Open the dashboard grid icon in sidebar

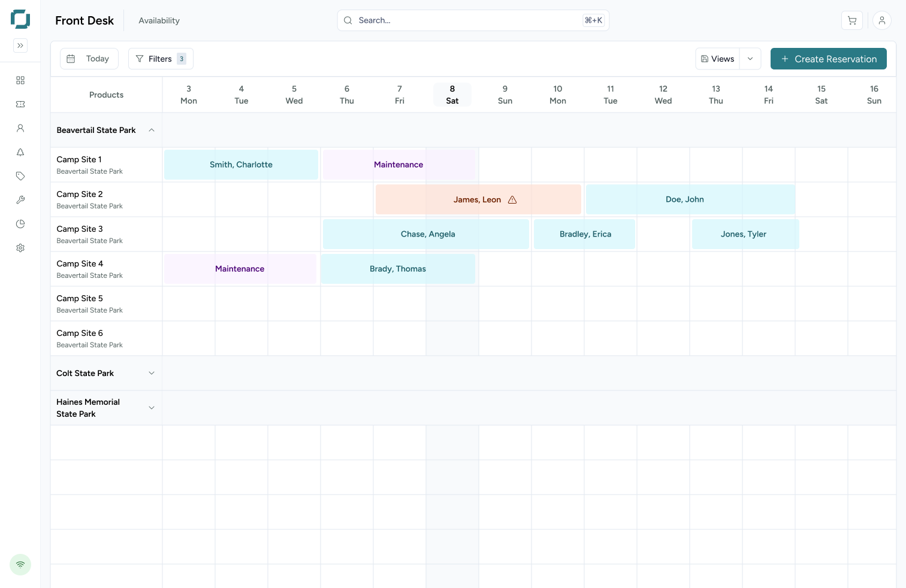(20, 80)
